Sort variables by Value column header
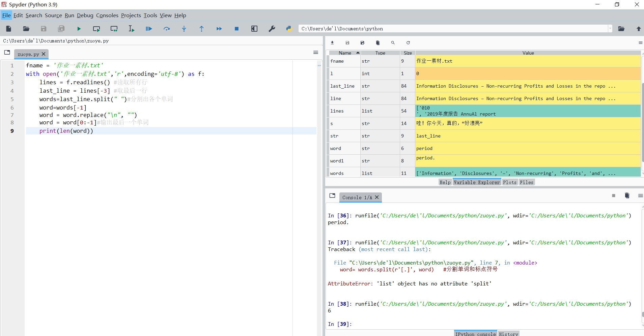 pos(528,53)
